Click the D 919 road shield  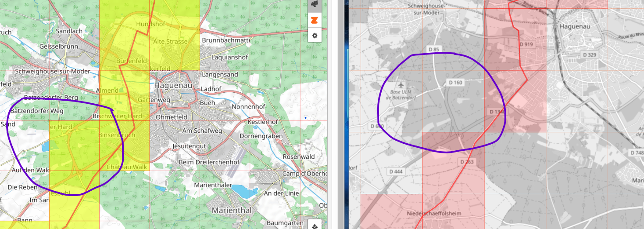pos(526,44)
